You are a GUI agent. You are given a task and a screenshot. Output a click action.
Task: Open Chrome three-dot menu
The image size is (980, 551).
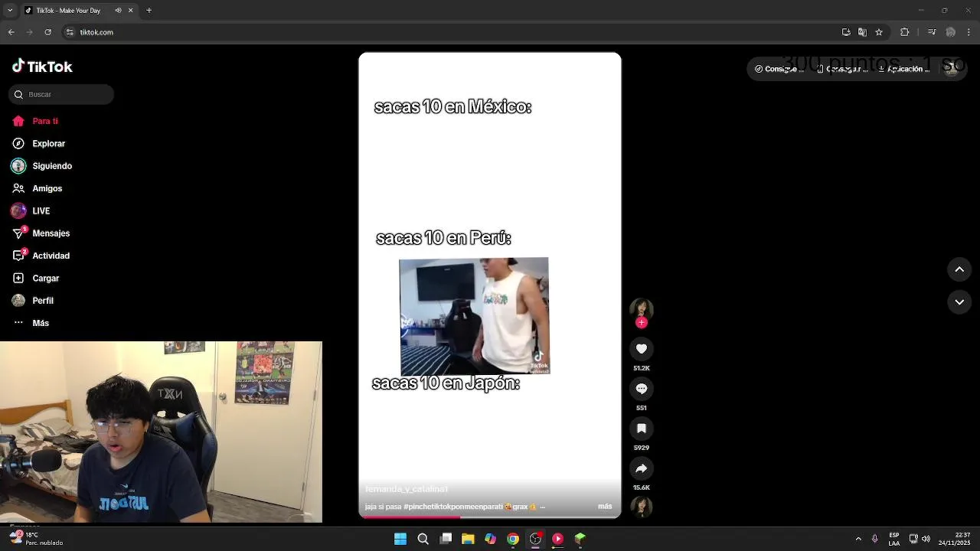click(x=969, y=32)
